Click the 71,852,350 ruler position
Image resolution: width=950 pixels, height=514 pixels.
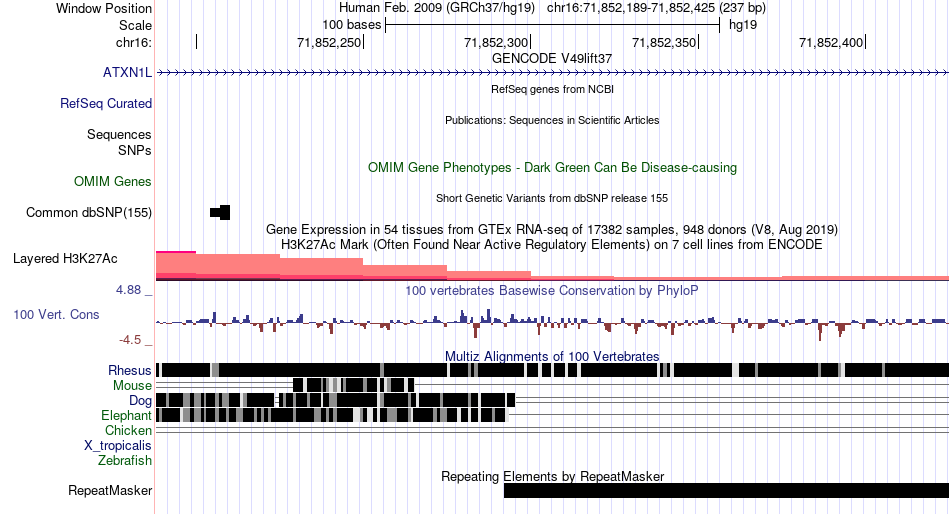(664, 43)
